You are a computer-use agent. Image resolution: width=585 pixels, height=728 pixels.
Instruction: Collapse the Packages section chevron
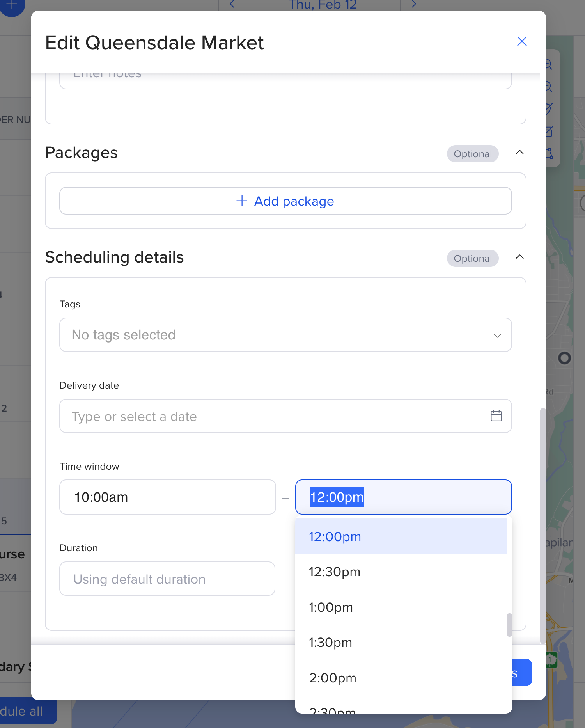[519, 153]
